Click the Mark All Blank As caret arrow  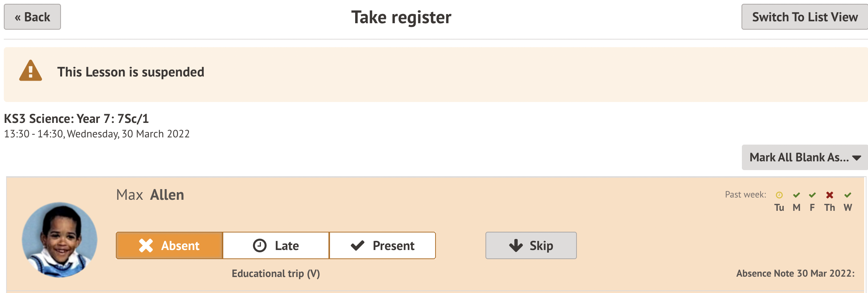857,158
